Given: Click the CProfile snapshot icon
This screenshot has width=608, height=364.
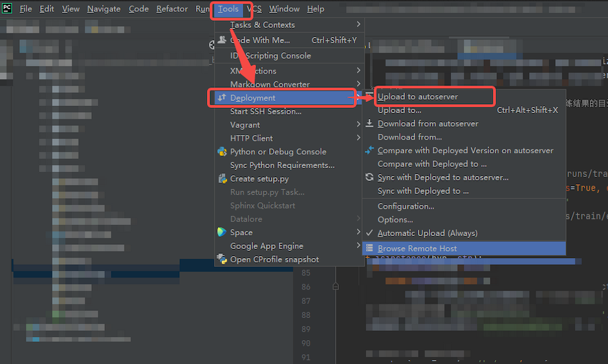Looking at the screenshot, I should pyautogui.click(x=222, y=259).
